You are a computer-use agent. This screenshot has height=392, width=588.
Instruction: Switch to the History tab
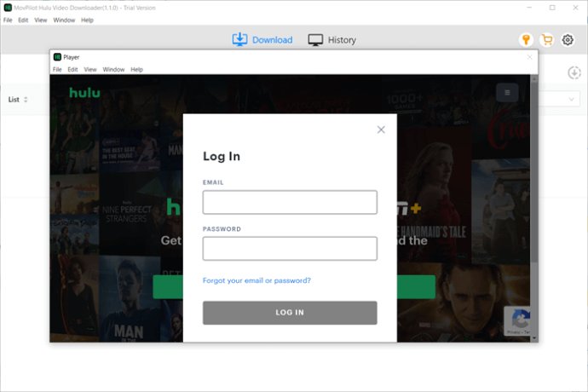tap(331, 40)
